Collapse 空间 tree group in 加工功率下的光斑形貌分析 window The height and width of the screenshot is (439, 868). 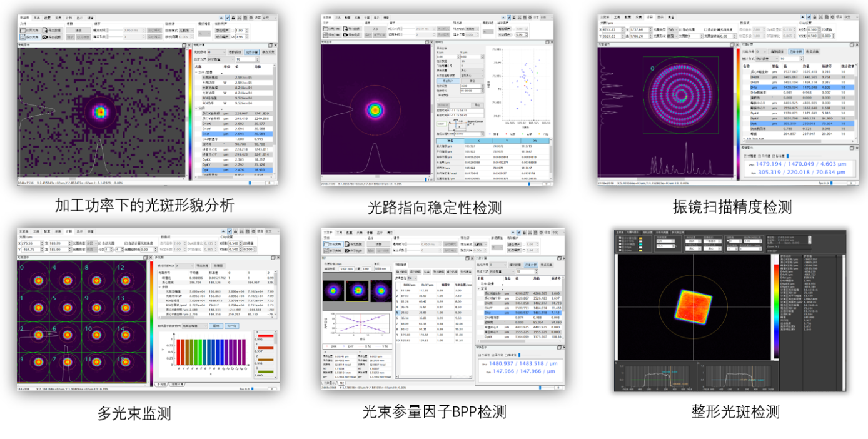[196, 108]
